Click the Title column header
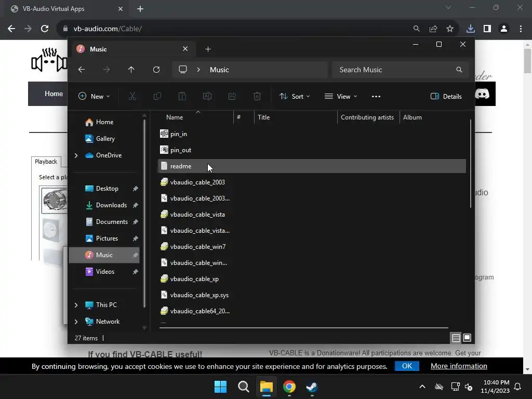 pyautogui.click(x=263, y=117)
